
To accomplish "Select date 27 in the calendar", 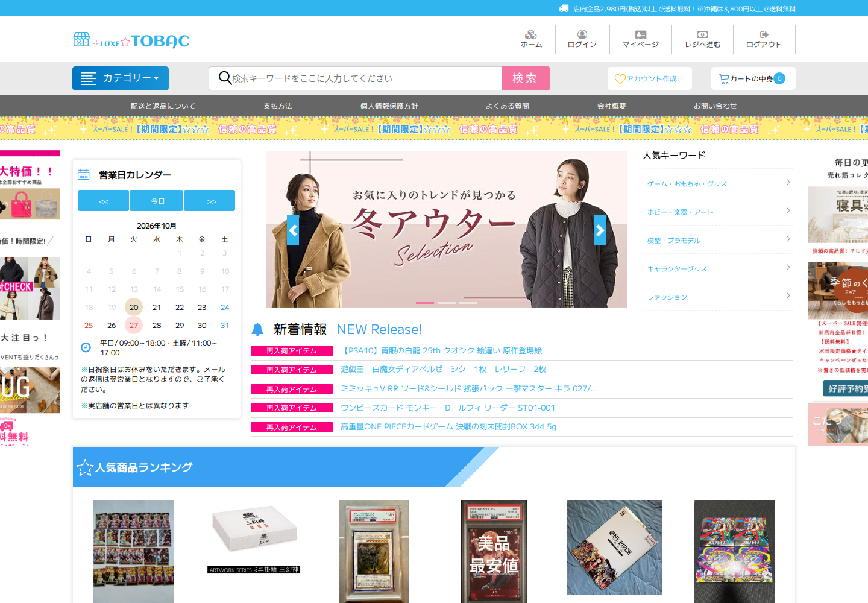I will pos(134,326).
